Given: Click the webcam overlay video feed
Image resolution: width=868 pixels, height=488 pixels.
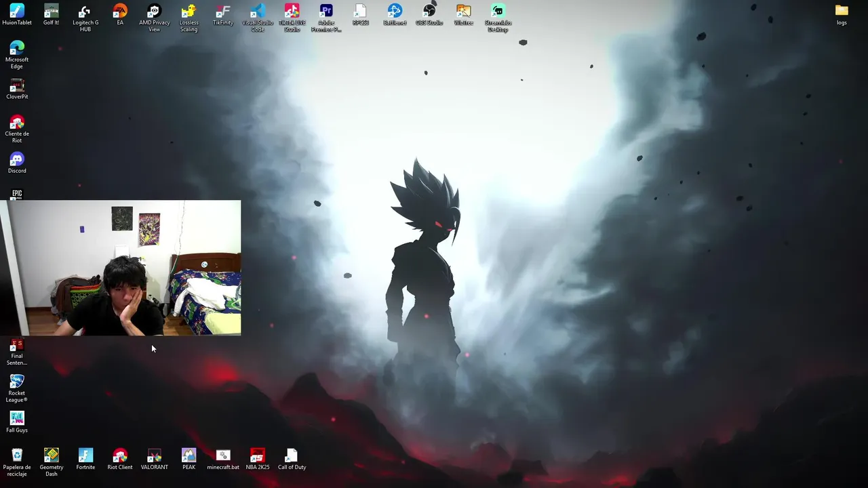Looking at the screenshot, I should (x=121, y=268).
